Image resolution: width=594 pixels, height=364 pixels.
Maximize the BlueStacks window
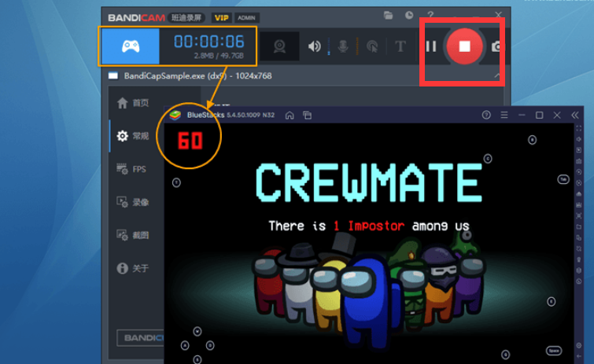click(539, 115)
